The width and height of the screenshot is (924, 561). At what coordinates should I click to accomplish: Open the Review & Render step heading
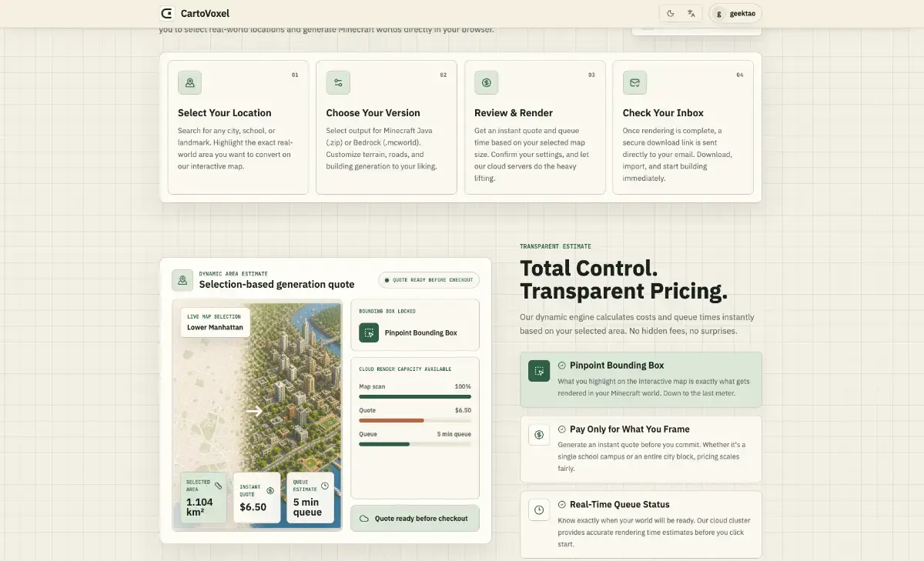(514, 113)
